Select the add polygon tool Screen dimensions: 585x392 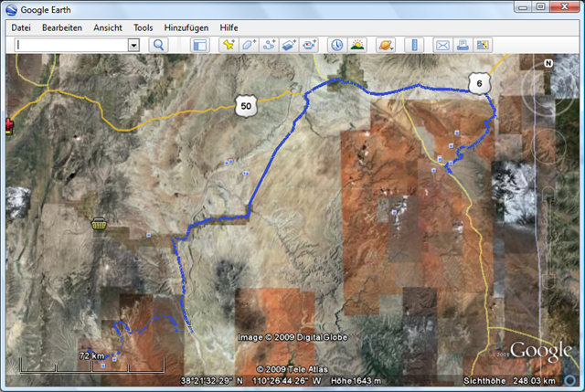point(250,45)
